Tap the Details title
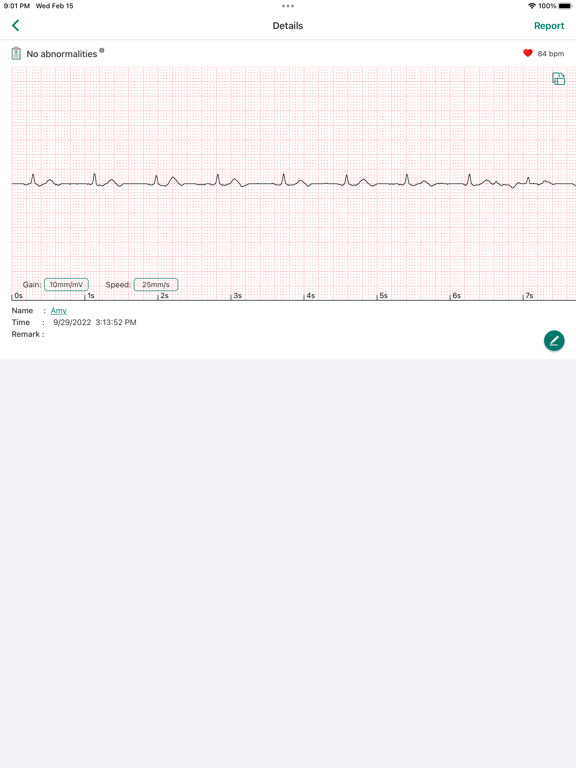The image size is (576, 768). [x=288, y=26]
